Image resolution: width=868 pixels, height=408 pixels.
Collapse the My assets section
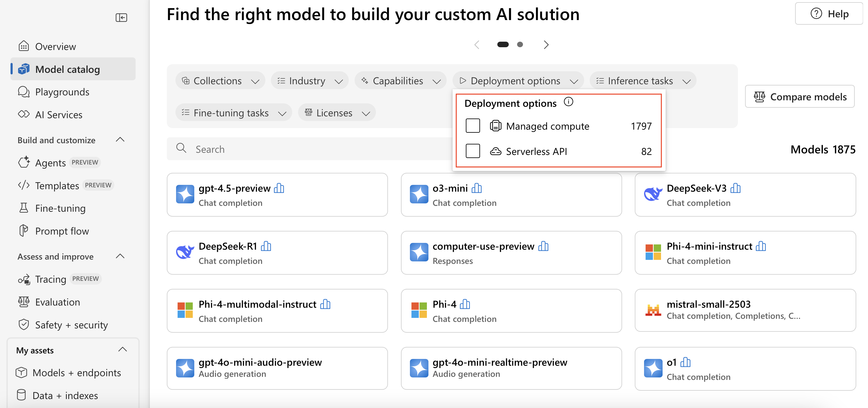122,349
